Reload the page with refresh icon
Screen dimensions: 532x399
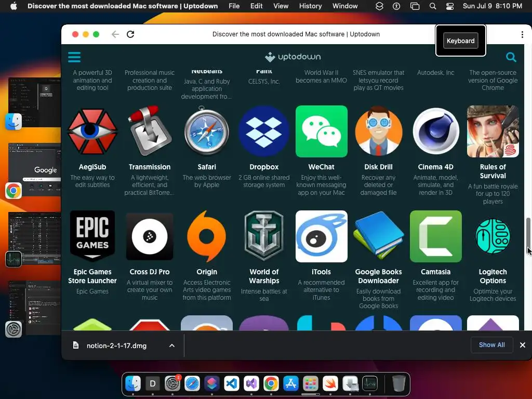[x=130, y=34]
